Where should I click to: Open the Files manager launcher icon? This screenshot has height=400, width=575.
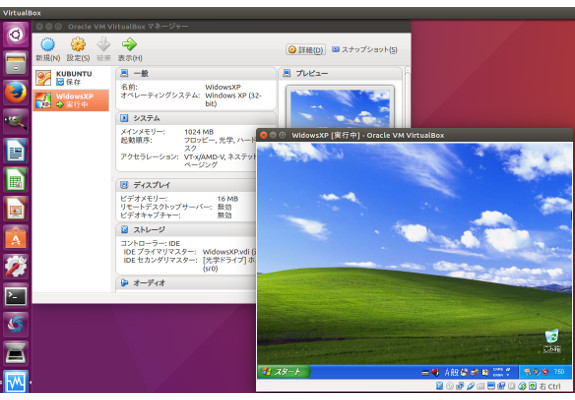tap(16, 63)
